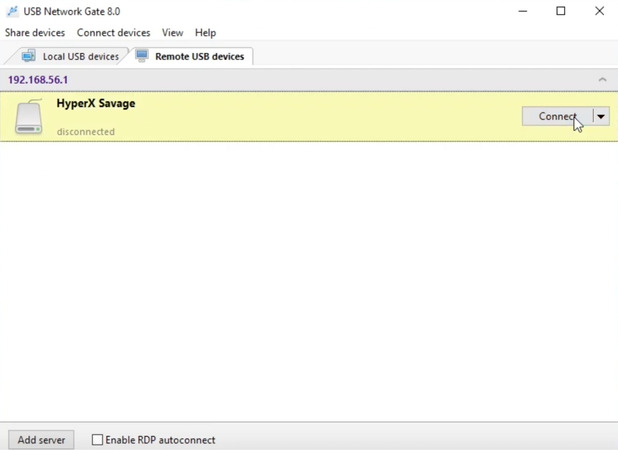Connect the HyperX Savage device
The width and height of the screenshot is (618, 450).
(x=557, y=116)
